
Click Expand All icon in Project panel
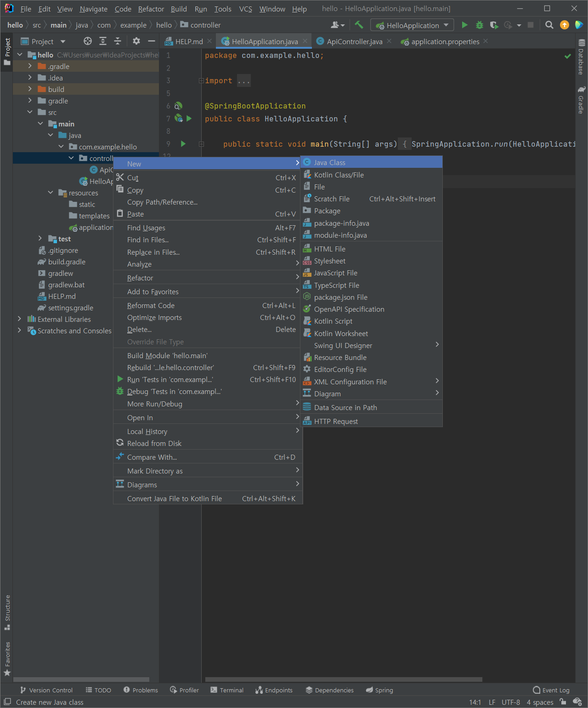103,41
